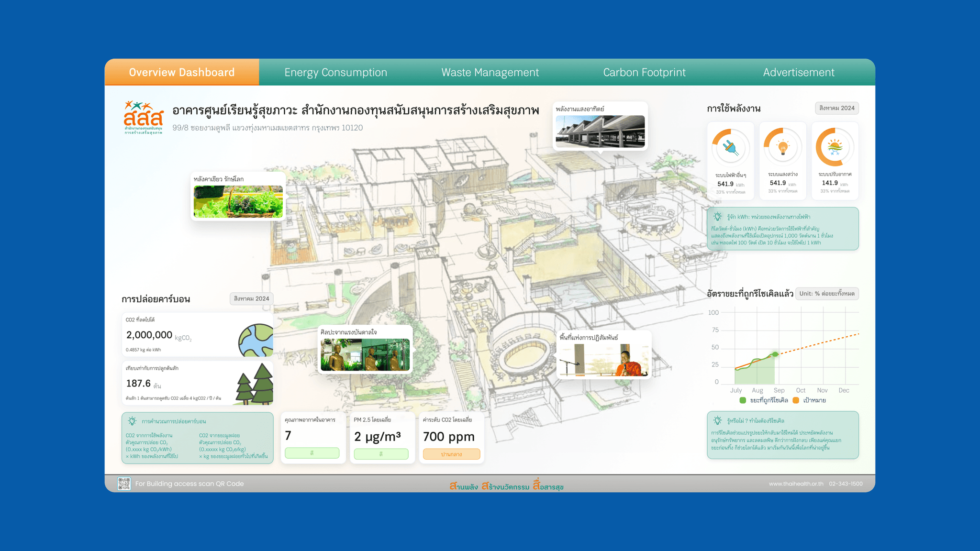The height and width of the screenshot is (551, 980).
Task: Toggle orange target legend marker
Action: click(796, 400)
